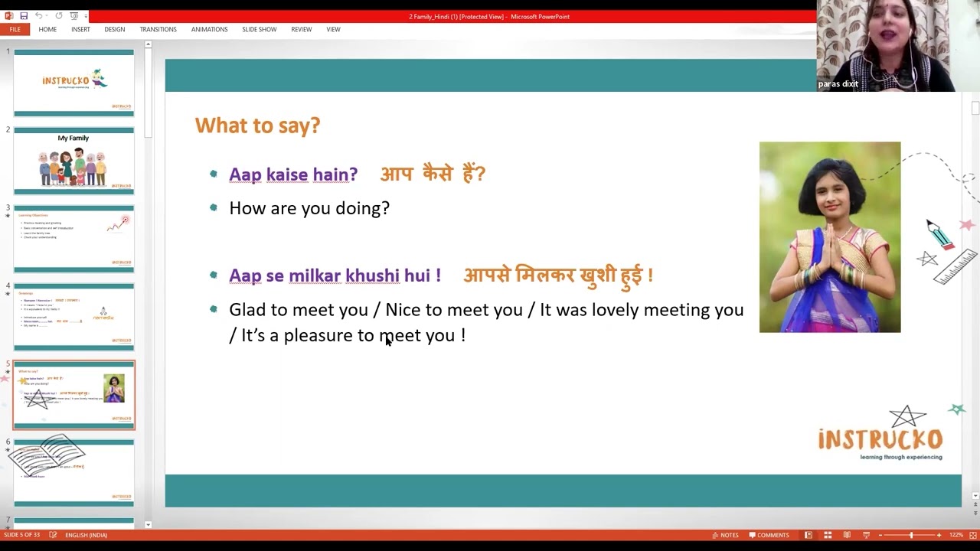
Task: Click the animation star marker beside slide 5
Action: click(8, 372)
